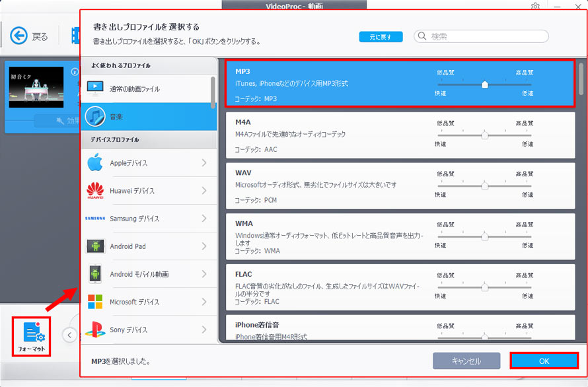Click the 初音ミク video thumbnail
This screenshot has width=588, height=387.
(36, 87)
